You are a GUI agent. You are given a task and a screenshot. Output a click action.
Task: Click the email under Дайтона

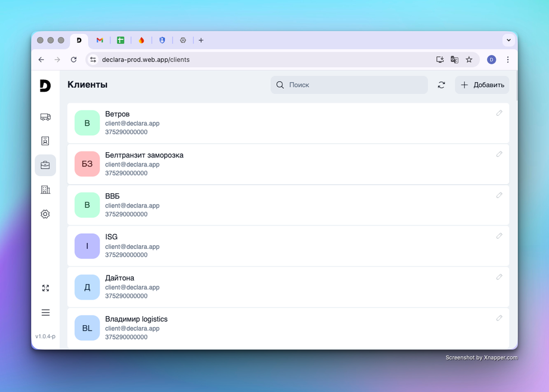tap(132, 288)
